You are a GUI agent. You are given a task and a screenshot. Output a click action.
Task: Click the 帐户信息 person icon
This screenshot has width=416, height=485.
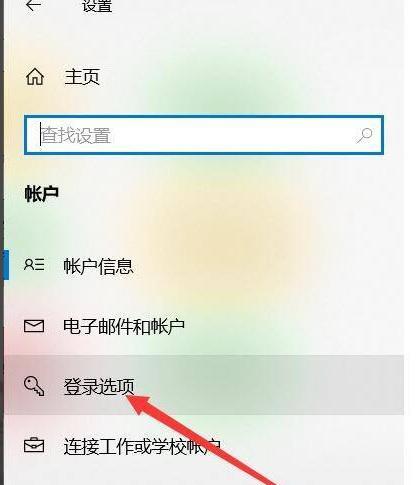point(34,265)
